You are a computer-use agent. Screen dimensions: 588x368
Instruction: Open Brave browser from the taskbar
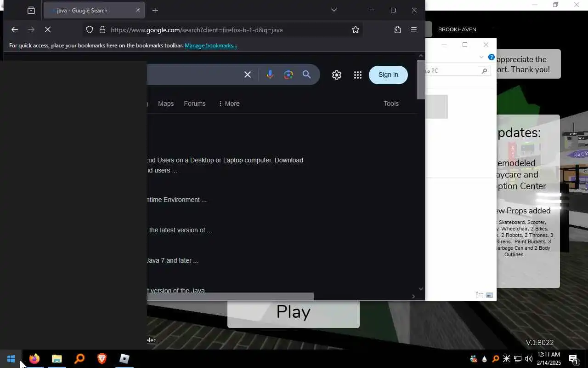[102, 359]
